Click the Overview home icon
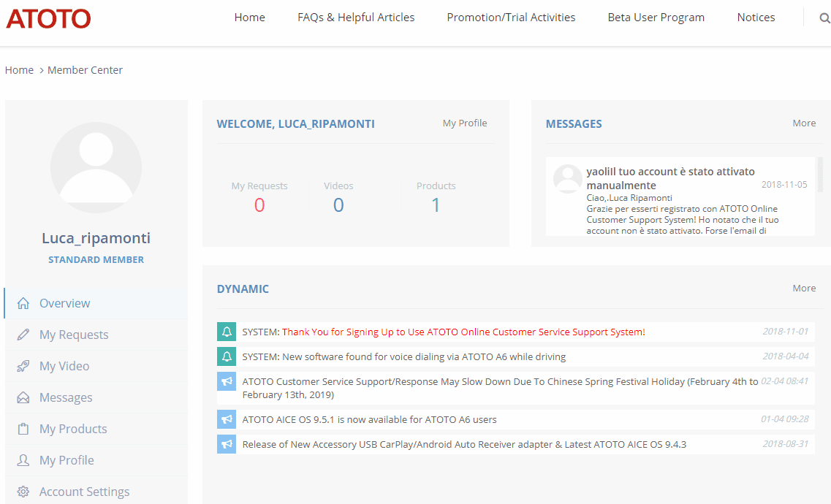Viewport: 831px width, 504px height. click(x=23, y=303)
